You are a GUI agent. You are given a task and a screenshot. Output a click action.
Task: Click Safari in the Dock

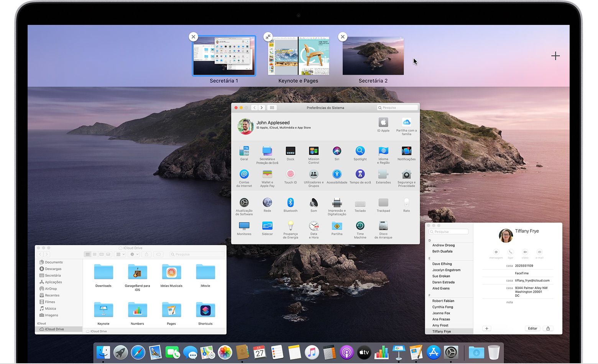pyautogui.click(x=138, y=352)
